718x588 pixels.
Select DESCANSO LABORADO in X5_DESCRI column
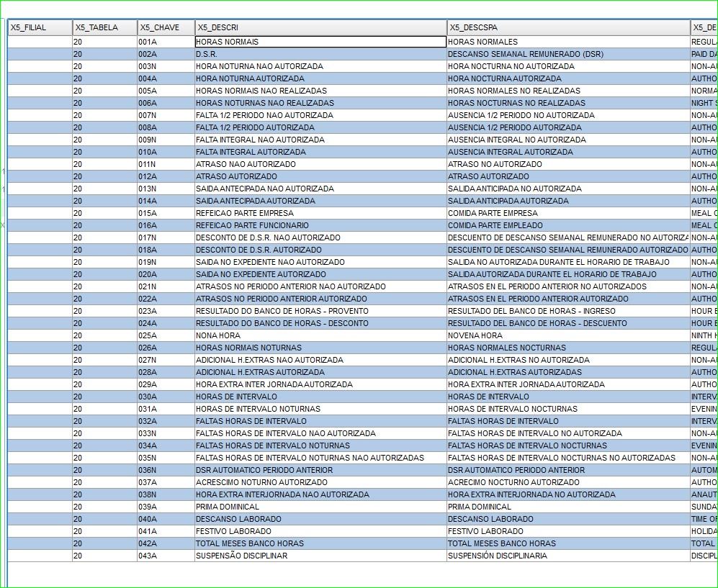pos(321,520)
